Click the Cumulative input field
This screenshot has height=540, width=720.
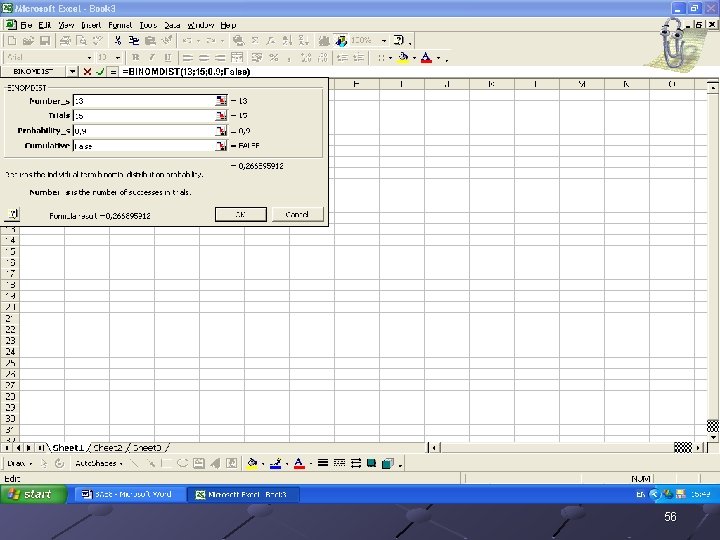click(x=144, y=146)
